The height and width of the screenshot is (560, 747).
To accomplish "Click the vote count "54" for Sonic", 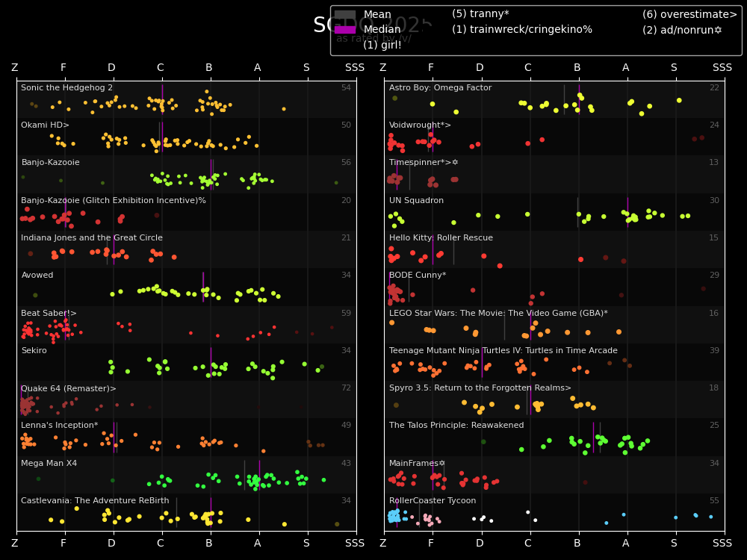I will tap(346, 87).
